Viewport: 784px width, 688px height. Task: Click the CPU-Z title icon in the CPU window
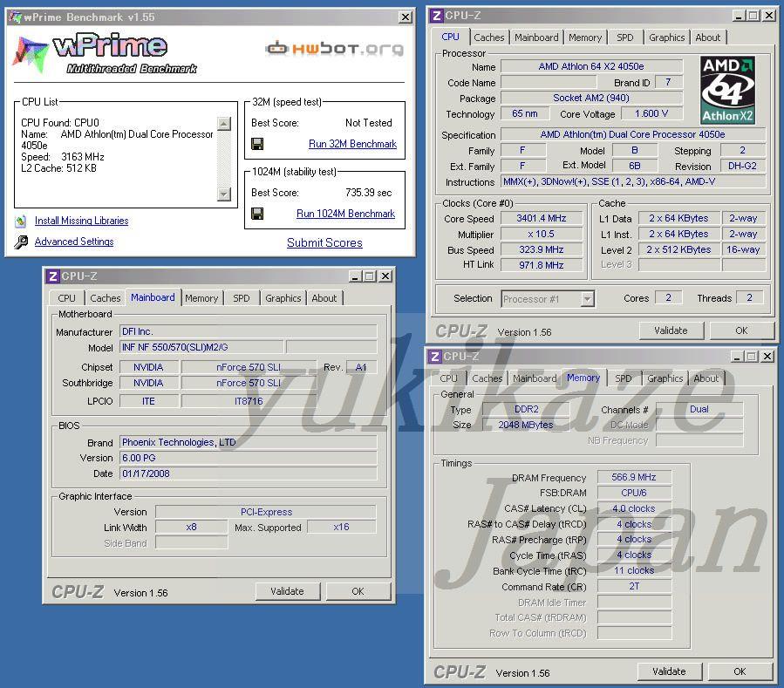[x=437, y=16]
